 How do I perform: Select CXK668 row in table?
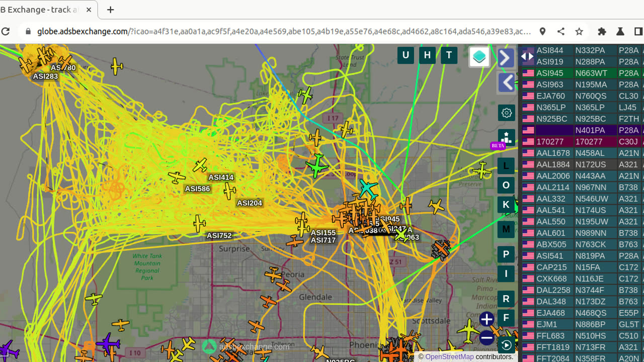(x=582, y=279)
